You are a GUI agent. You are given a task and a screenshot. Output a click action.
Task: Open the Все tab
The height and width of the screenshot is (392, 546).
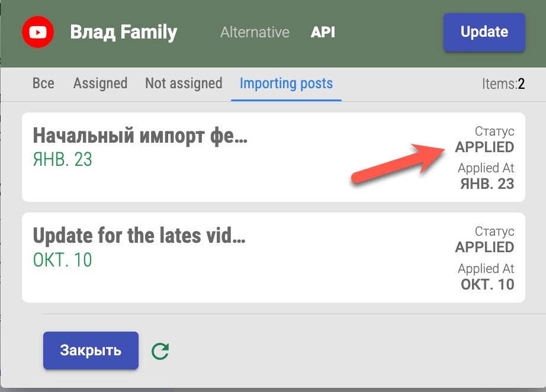pyautogui.click(x=43, y=83)
